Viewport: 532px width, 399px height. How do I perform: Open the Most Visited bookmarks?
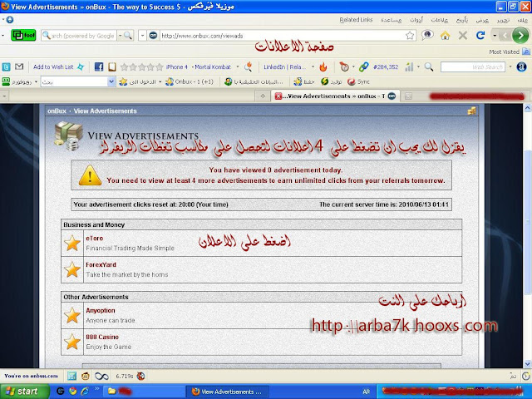coord(508,52)
